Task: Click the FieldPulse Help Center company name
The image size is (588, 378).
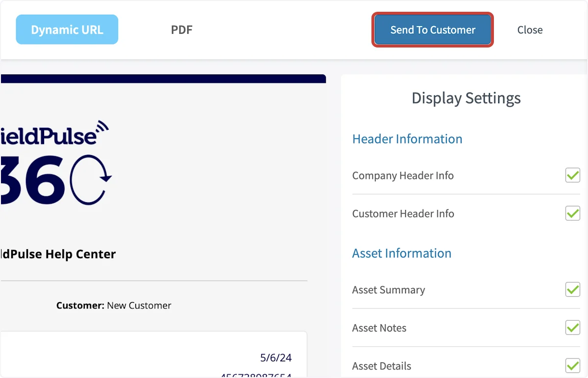Action: 58,254
